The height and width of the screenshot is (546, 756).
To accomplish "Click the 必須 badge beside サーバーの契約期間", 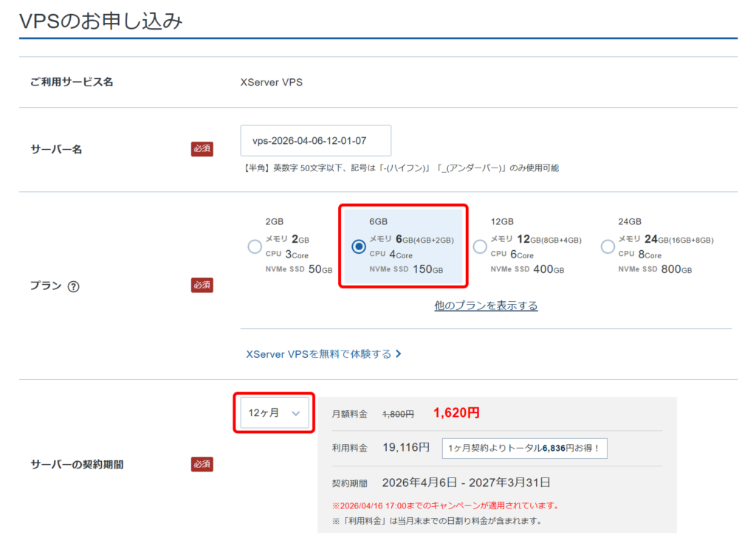I will coord(202,464).
